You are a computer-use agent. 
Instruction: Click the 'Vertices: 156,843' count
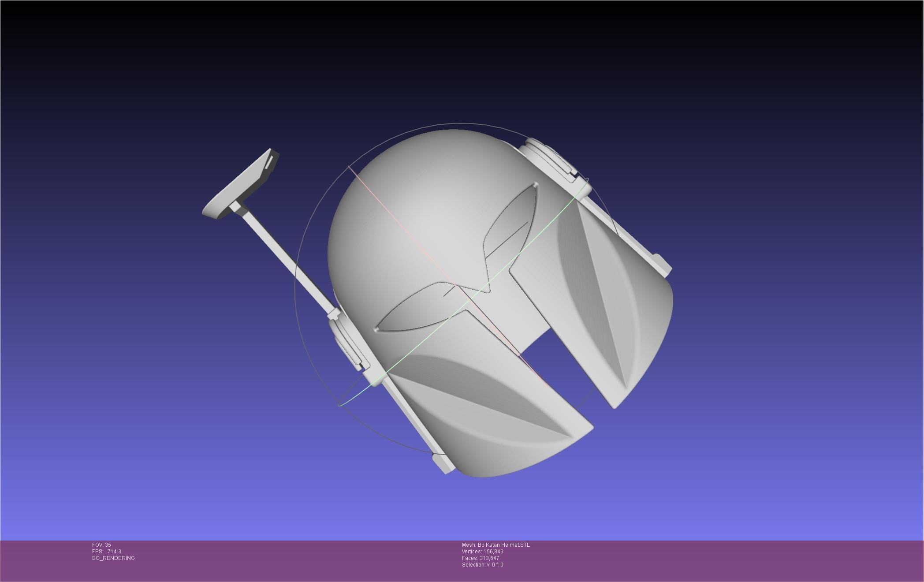(483, 552)
